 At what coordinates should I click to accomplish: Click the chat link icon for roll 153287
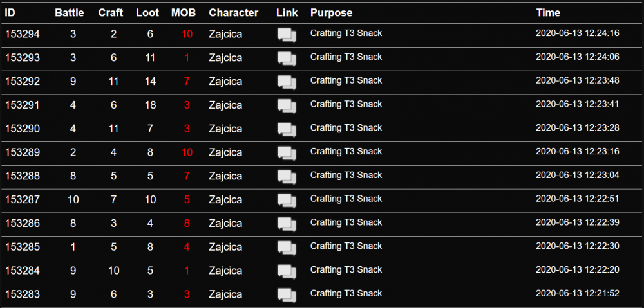[287, 200]
